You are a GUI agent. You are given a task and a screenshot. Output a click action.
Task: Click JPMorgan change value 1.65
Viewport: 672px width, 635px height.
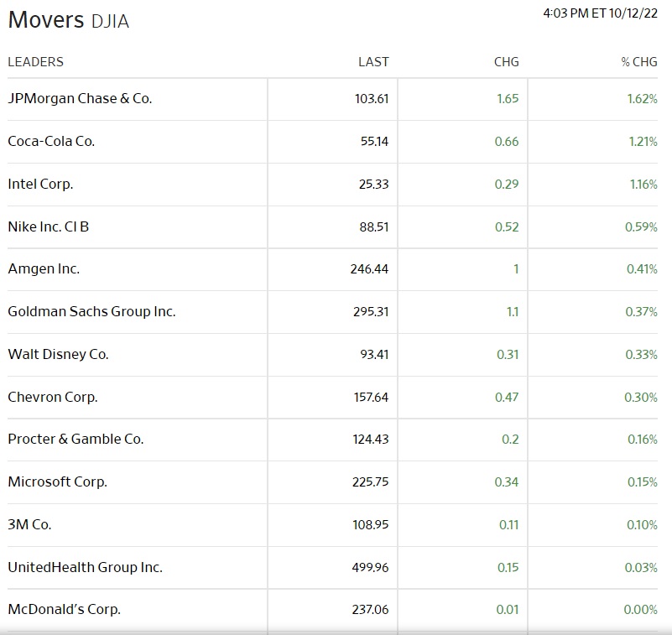[x=508, y=99]
